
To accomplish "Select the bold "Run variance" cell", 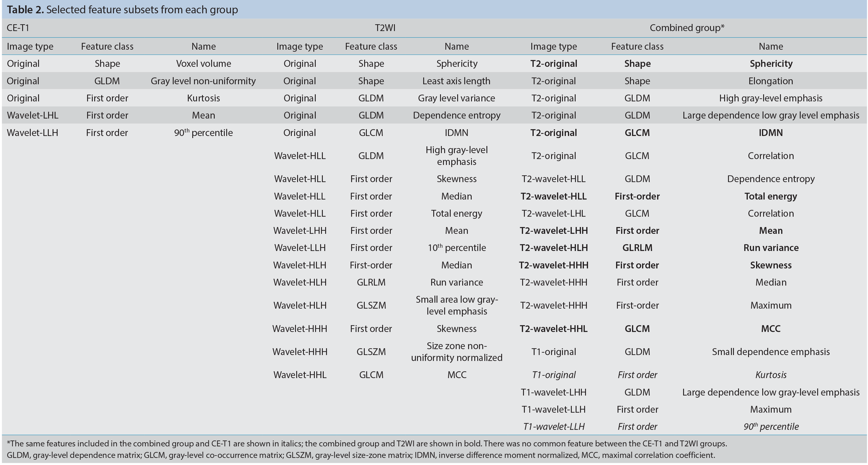I will (771, 248).
